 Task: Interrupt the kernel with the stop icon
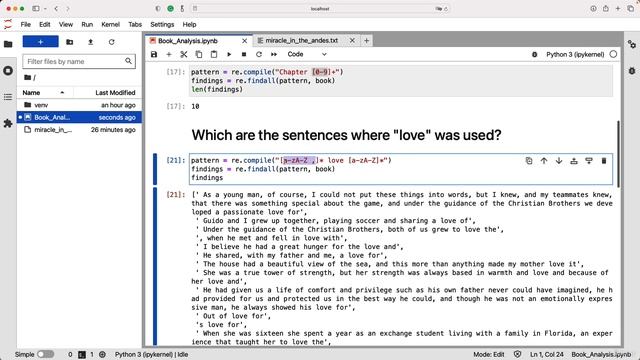244,54
